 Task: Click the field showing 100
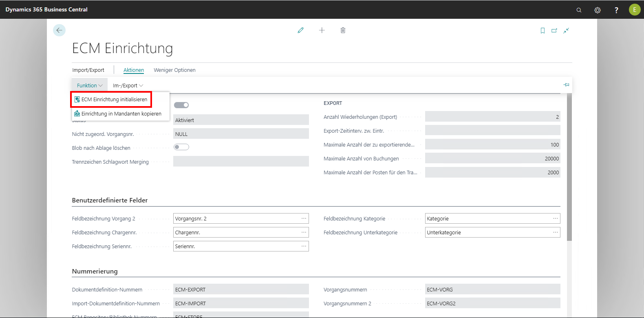click(492, 145)
